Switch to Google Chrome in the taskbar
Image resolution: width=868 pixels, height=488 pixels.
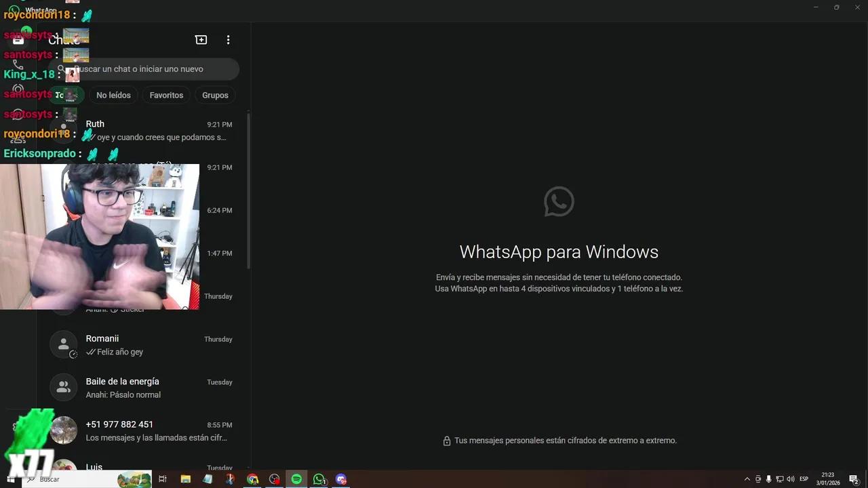click(252, 479)
